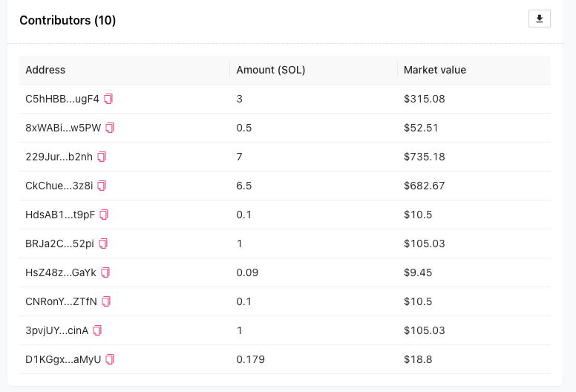Image resolution: width=576 pixels, height=392 pixels.
Task: Click the Contributors (10) heading
Action: point(68,20)
